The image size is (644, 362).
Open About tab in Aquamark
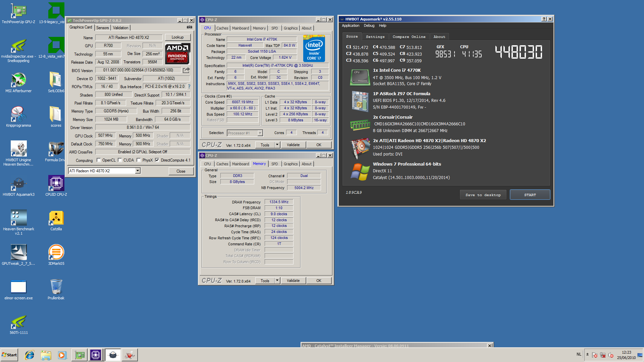tap(439, 37)
